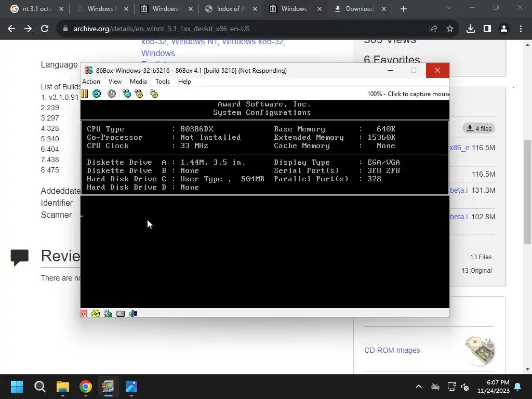Switch to the 'nt 3.1 octo' tab
Screen dimensions: 532x399
(x=37, y=9)
